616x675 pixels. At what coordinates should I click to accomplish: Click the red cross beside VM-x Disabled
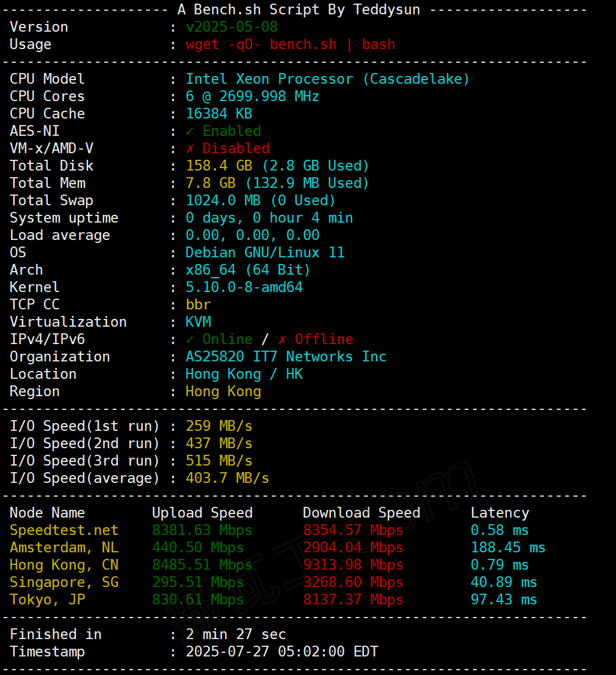point(190,148)
